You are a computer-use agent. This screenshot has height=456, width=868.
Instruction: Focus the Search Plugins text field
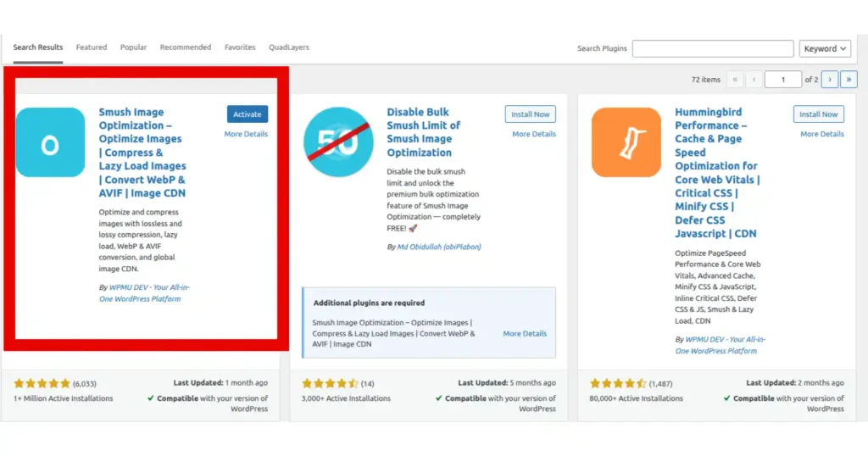pos(713,48)
